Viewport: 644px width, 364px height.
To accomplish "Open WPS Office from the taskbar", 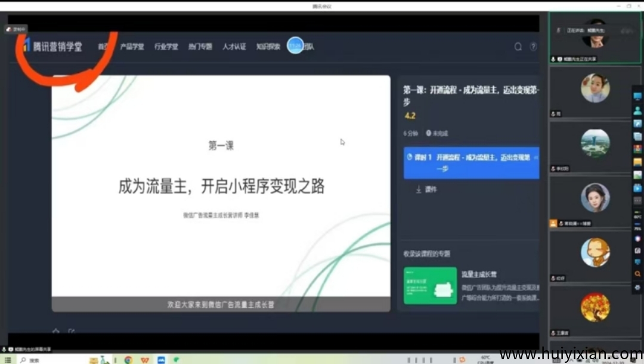I will pos(145,360).
